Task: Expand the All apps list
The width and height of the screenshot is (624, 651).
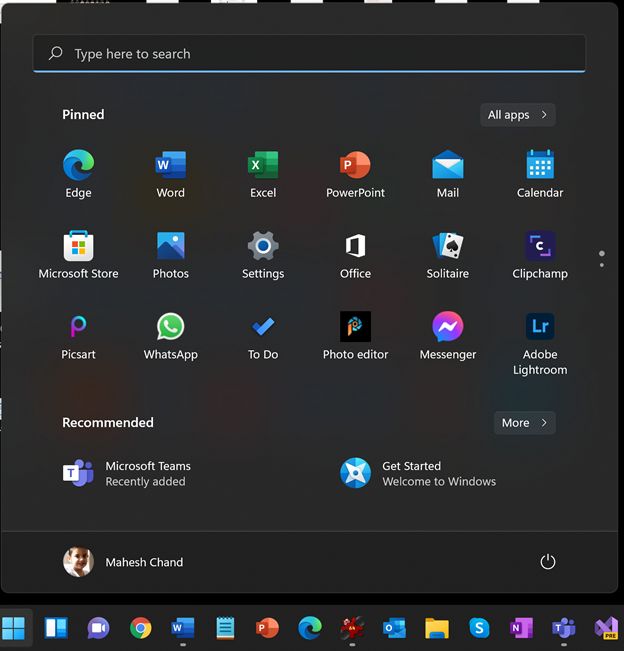Action: coord(517,115)
